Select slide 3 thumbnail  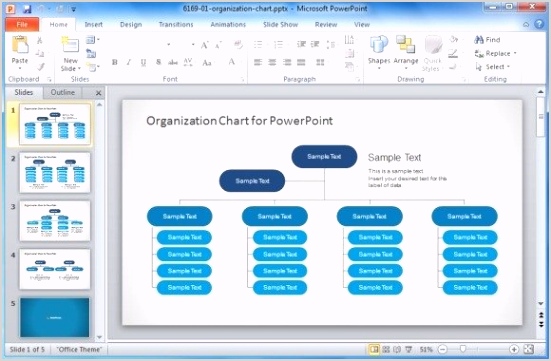(55, 221)
